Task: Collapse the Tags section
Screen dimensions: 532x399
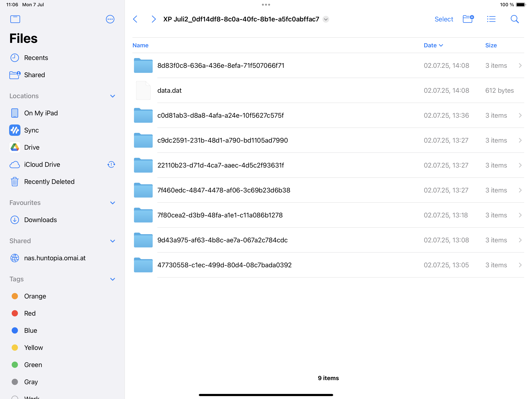Action: point(112,279)
